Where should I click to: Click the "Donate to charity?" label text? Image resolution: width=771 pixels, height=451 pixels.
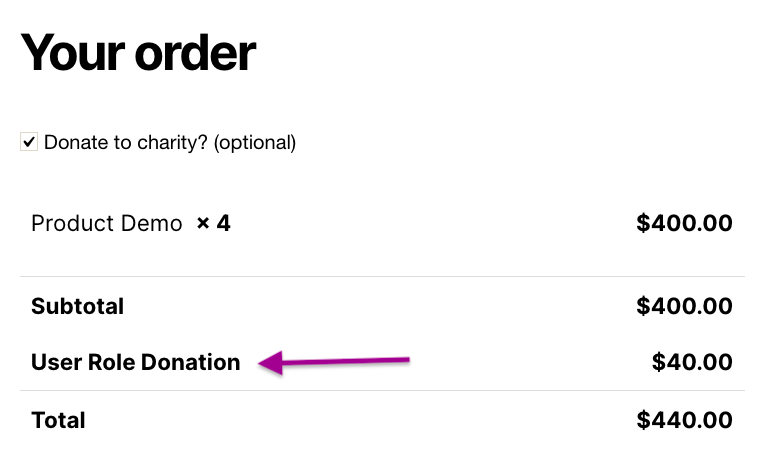[126, 143]
